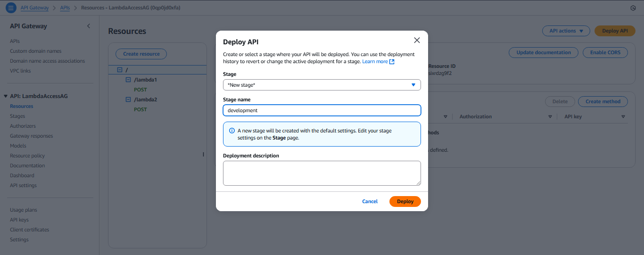Viewport: 644px width, 255px height.
Task: Click the resources panel resize handle
Action: pyautogui.click(x=204, y=154)
